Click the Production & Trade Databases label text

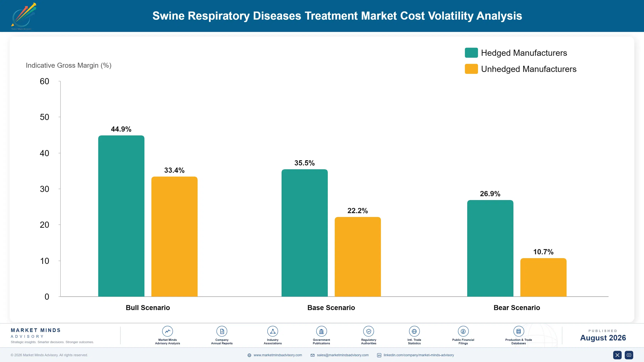click(518, 342)
